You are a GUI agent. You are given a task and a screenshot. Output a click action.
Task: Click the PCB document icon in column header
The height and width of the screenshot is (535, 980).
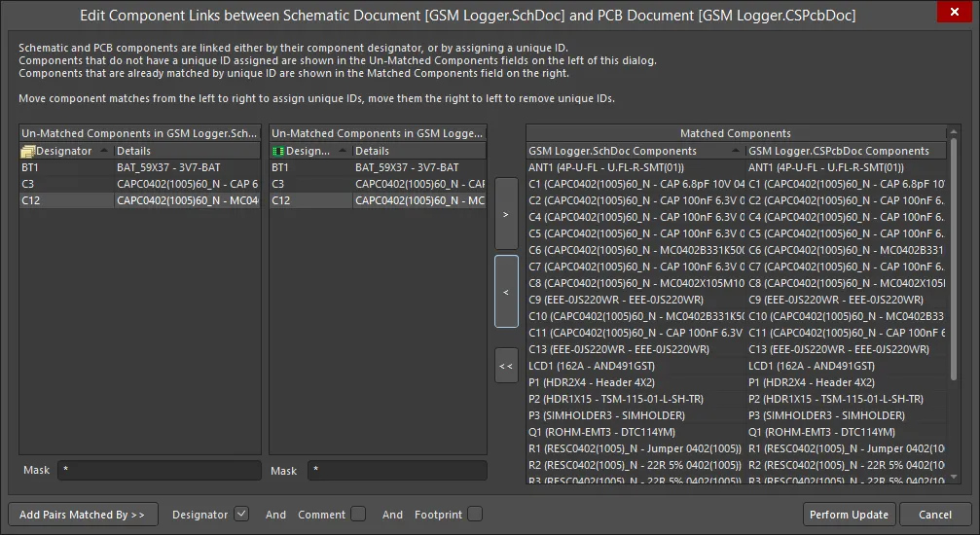click(x=278, y=152)
